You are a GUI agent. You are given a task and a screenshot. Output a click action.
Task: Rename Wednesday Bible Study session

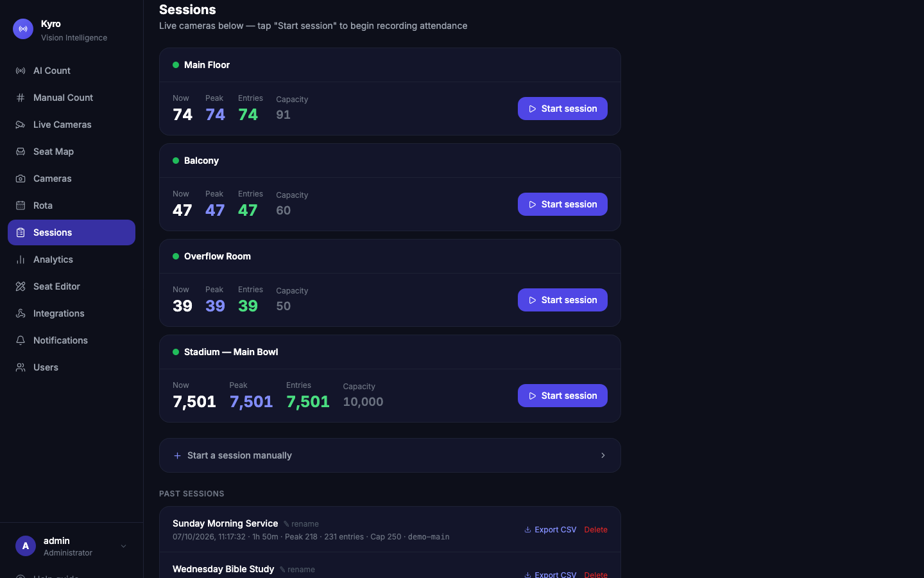pos(298,570)
